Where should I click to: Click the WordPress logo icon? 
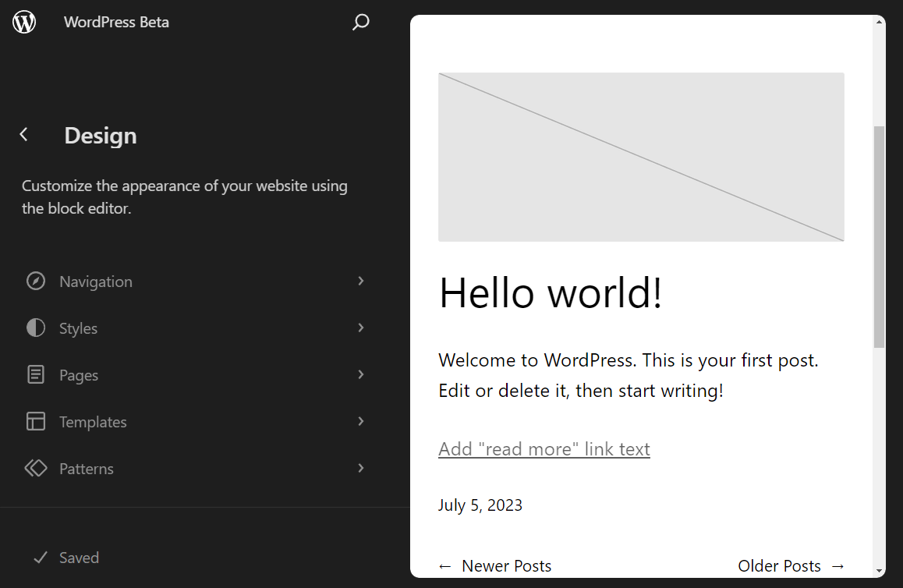click(x=24, y=22)
